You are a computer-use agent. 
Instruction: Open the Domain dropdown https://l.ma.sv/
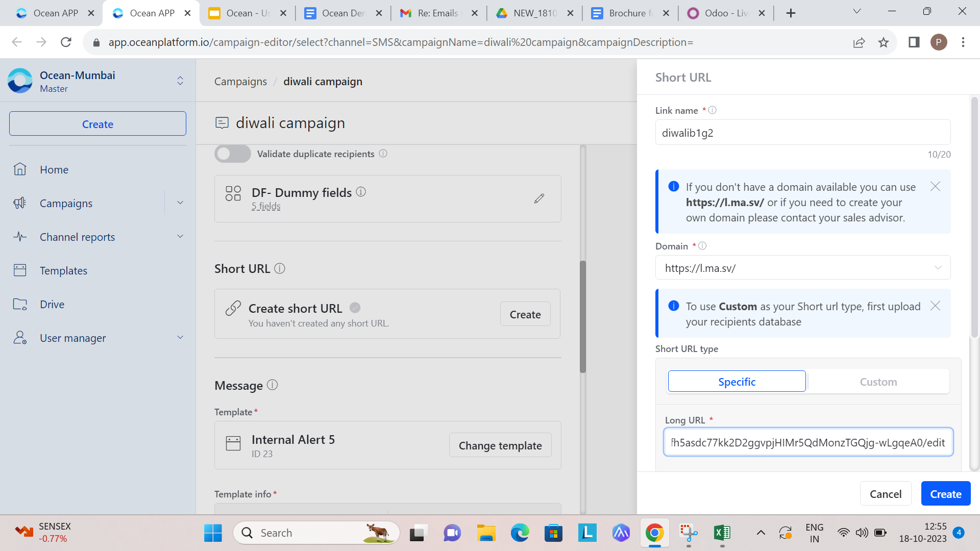[x=803, y=268]
